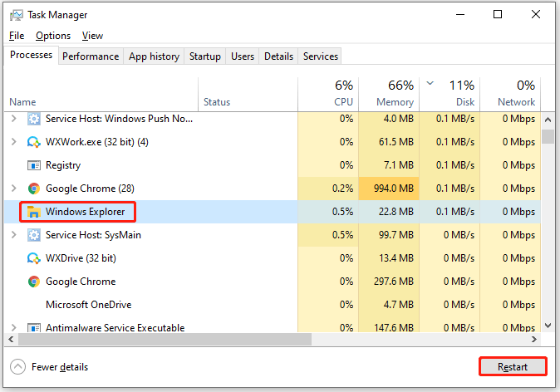
Task: Click the sort chevron above Disk column
Action: (430, 83)
